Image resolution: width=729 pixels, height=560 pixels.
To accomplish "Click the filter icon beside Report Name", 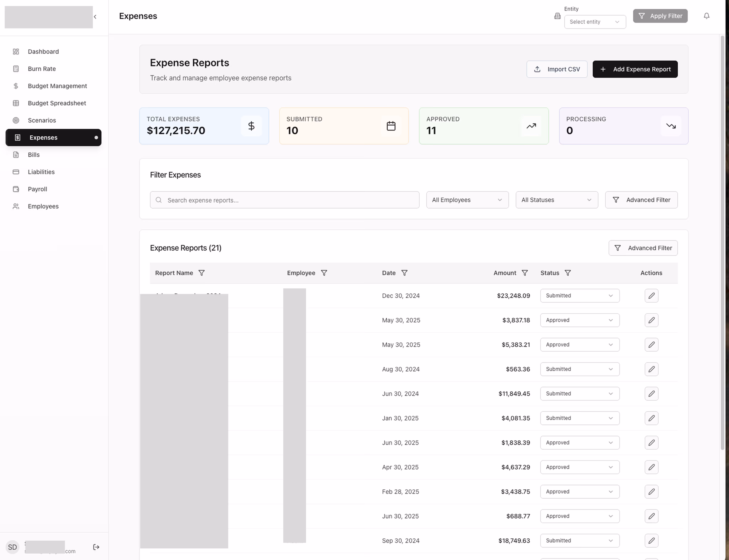I will tap(201, 273).
